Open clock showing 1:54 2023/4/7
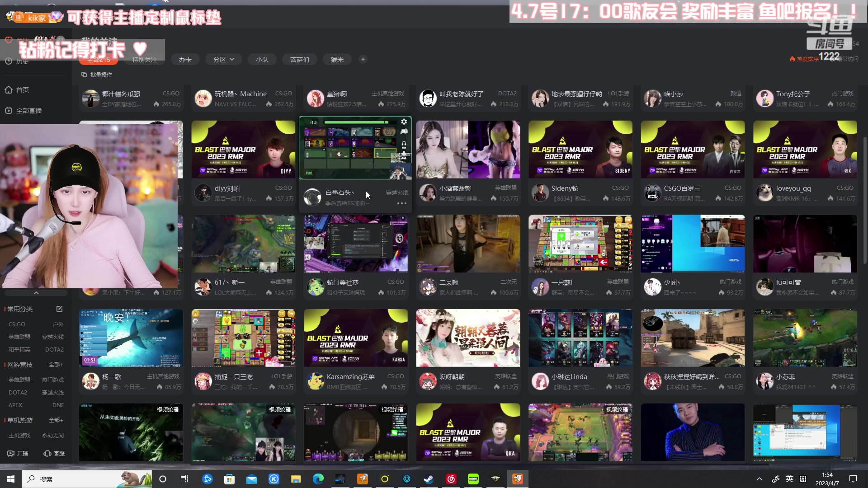Screen dimensions: 868x488 click(x=827, y=479)
